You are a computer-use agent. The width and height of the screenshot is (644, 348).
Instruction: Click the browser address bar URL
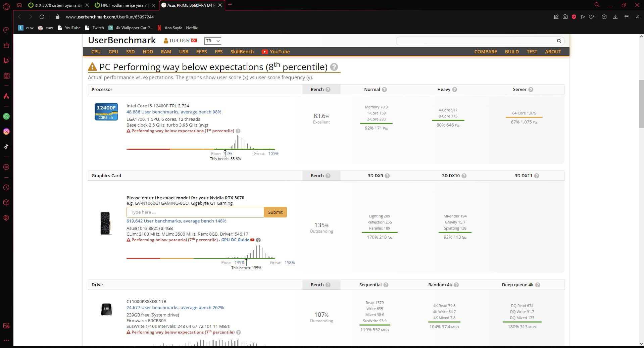point(110,17)
